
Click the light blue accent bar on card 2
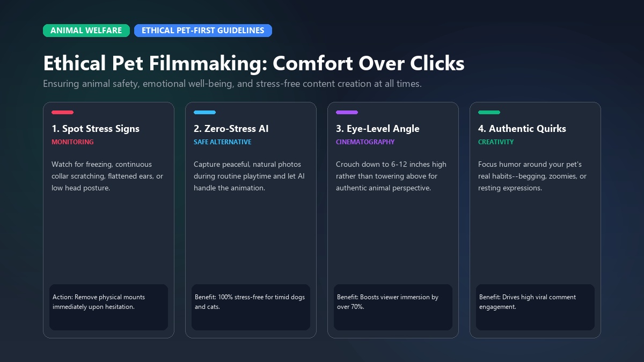(x=204, y=113)
